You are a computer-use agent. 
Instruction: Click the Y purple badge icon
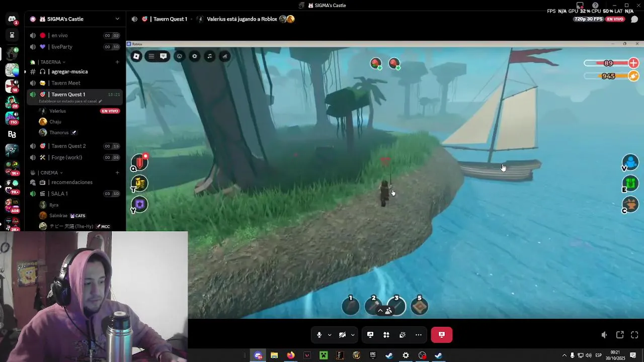coord(139,204)
